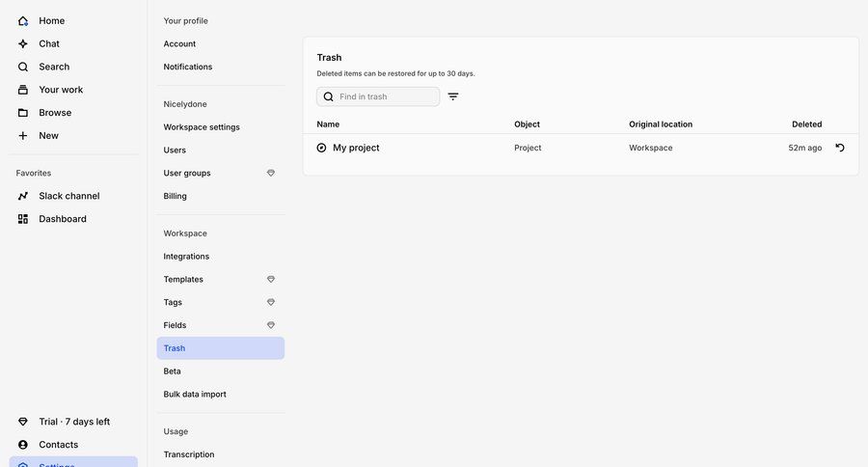Click the Trial 7 days left button
Viewport: 868px width, 467px height.
tap(74, 422)
